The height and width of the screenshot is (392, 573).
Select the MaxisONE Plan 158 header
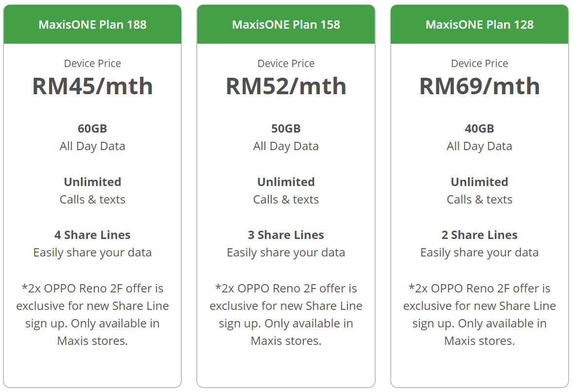point(286,25)
